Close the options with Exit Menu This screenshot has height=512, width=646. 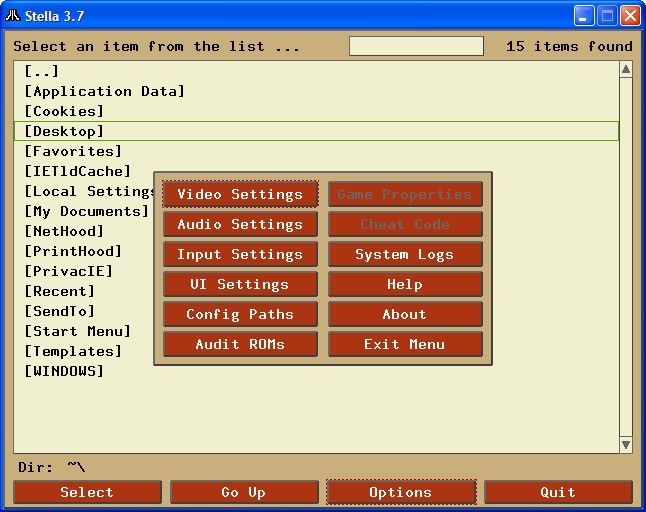coord(405,344)
